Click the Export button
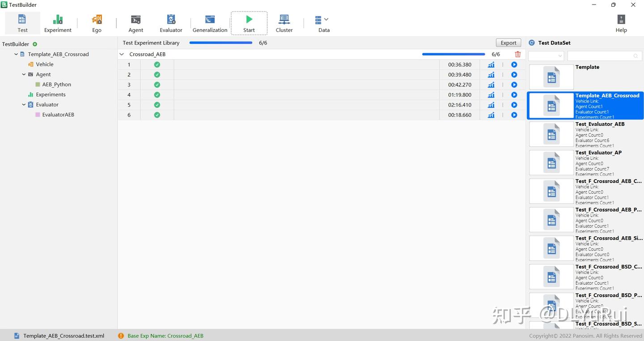Screen dimensions: 644x341 coord(508,43)
